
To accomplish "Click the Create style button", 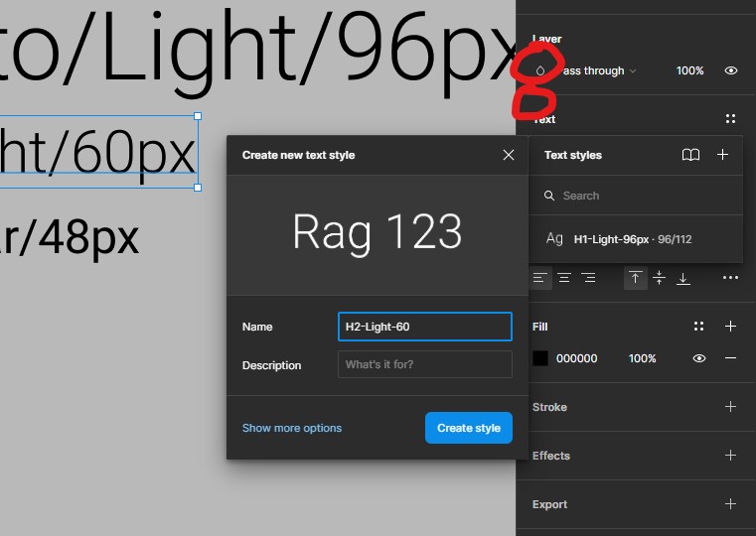I will [x=469, y=428].
